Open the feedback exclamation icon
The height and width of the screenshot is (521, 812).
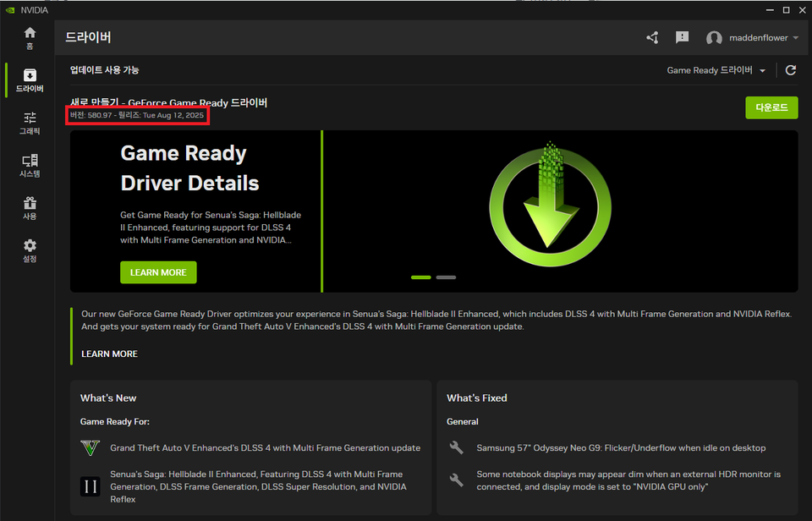pos(682,37)
